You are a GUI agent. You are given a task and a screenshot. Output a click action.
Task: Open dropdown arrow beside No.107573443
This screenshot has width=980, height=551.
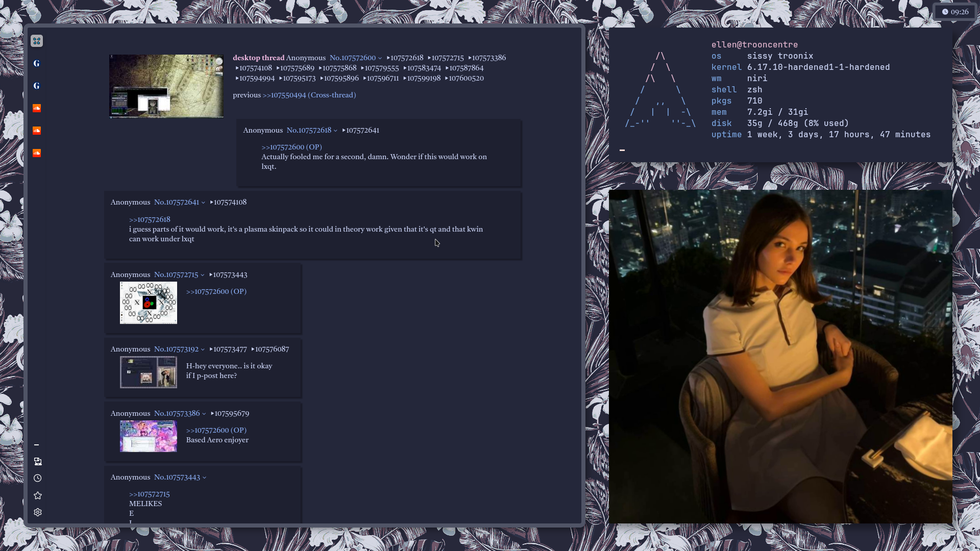pos(204,478)
